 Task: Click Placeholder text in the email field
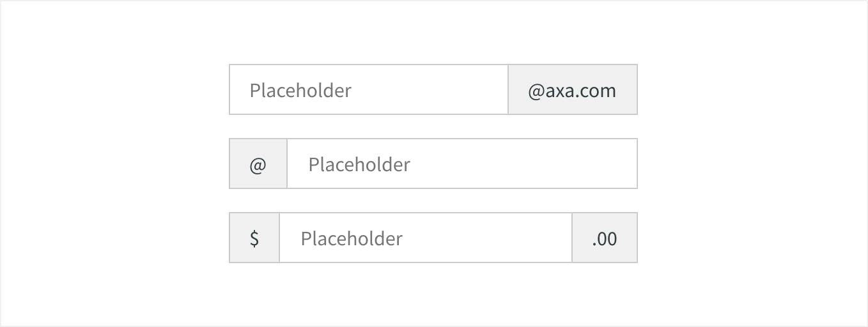300,90
